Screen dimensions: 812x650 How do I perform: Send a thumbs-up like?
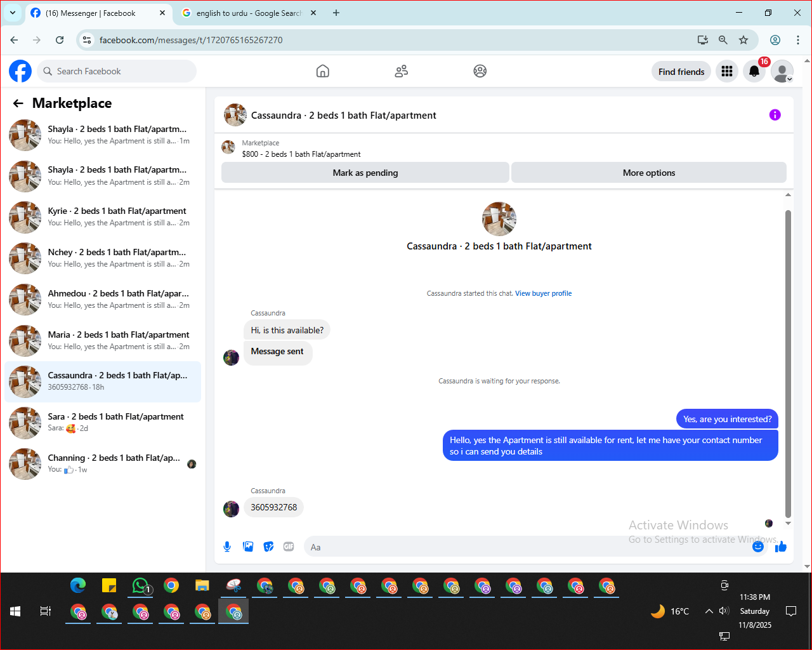(781, 547)
